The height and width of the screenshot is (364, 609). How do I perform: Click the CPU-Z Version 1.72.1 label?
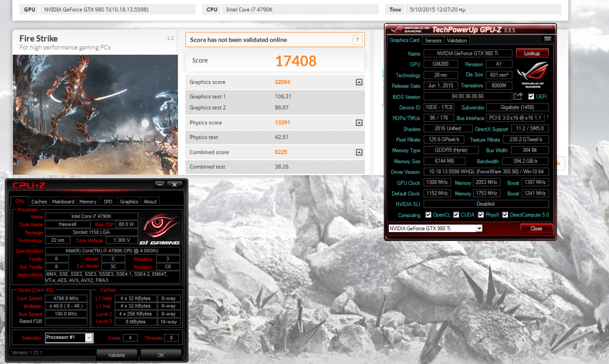click(27, 352)
